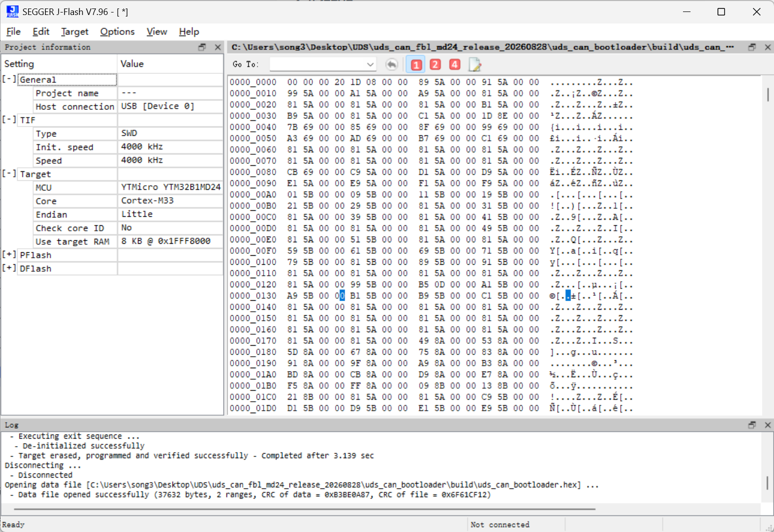Open the File menu

pos(13,31)
